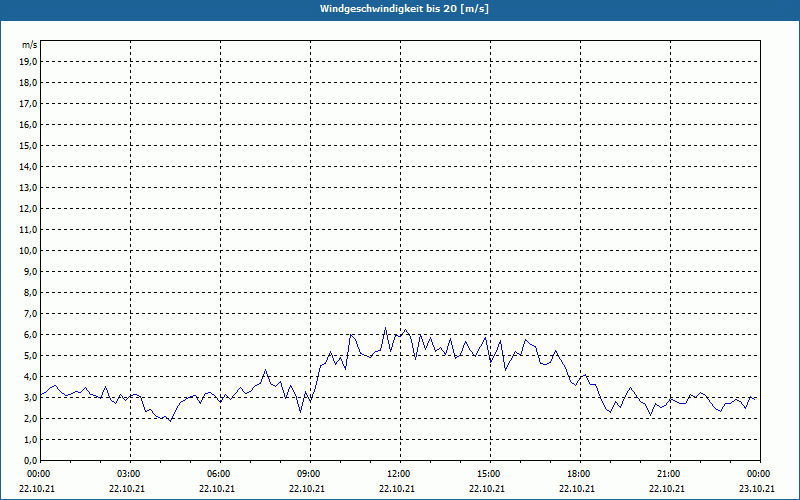The width and height of the screenshot is (800, 500).
Task: Select the '6,0' y-axis label
Action: (30, 335)
